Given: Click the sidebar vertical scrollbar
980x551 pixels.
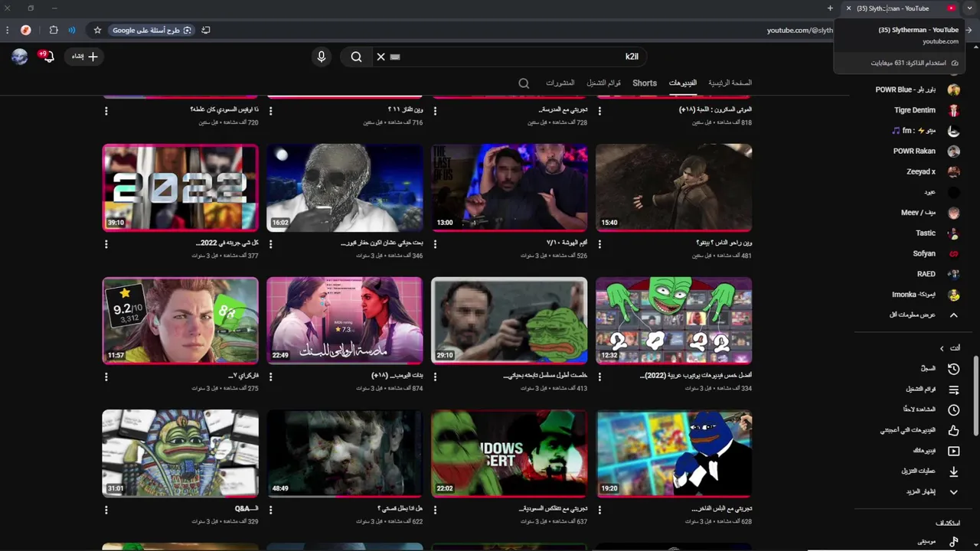Looking at the screenshot, I should tap(975, 396).
